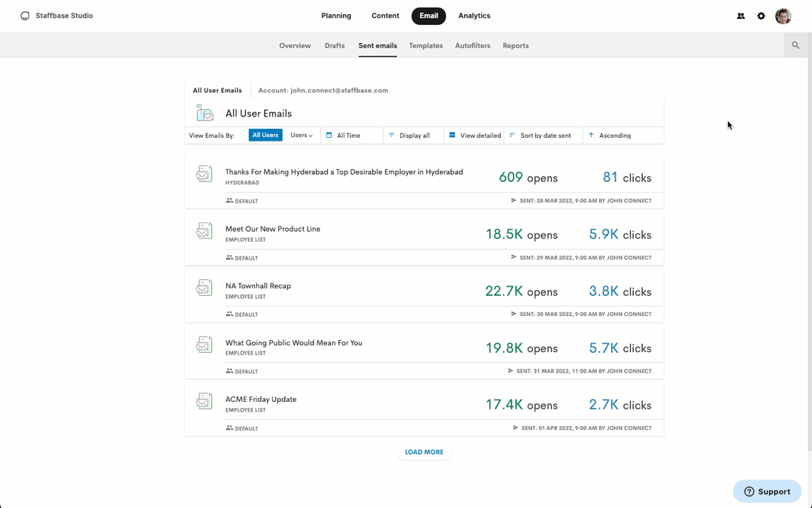
Task: Click the 609 opens figure
Action: pyautogui.click(x=529, y=178)
